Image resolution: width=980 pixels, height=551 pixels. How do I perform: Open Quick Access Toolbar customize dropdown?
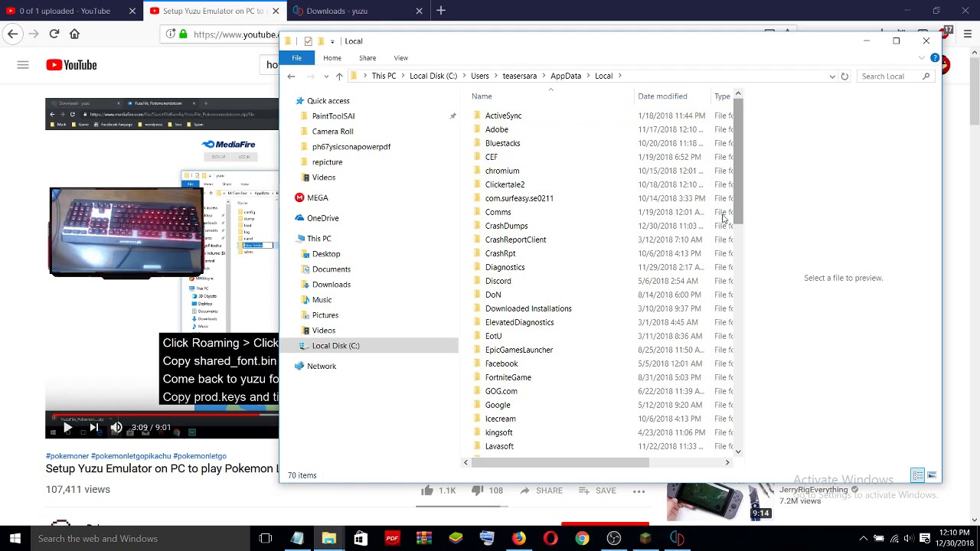(x=332, y=41)
